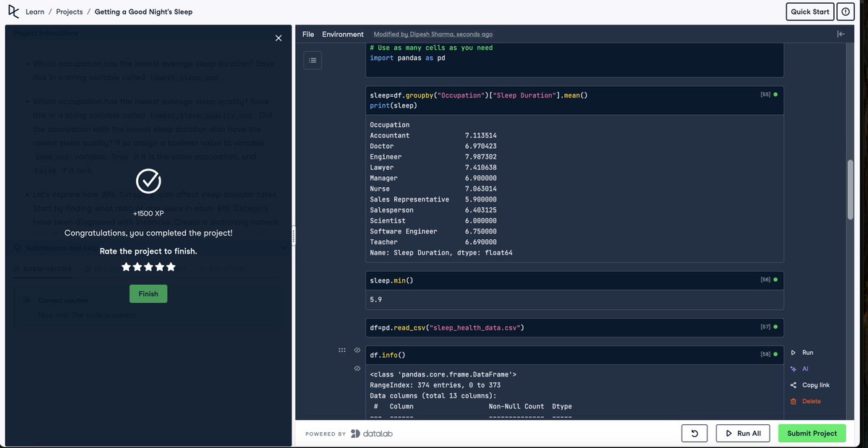This screenshot has width=868, height=448.
Task: Rate the project five stars
Action: (x=171, y=267)
